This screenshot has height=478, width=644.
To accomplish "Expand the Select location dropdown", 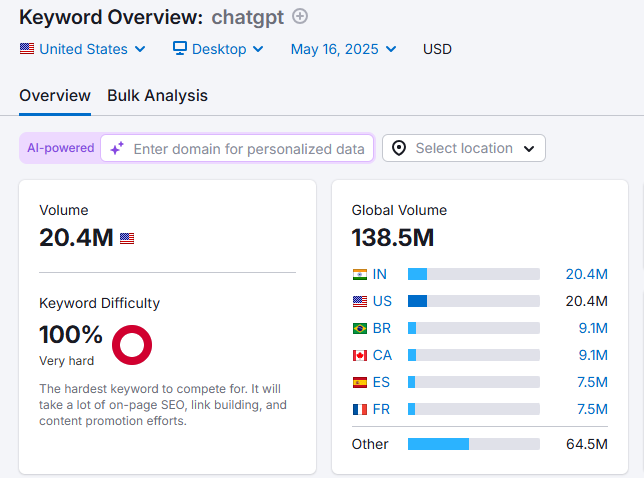I will pyautogui.click(x=464, y=148).
